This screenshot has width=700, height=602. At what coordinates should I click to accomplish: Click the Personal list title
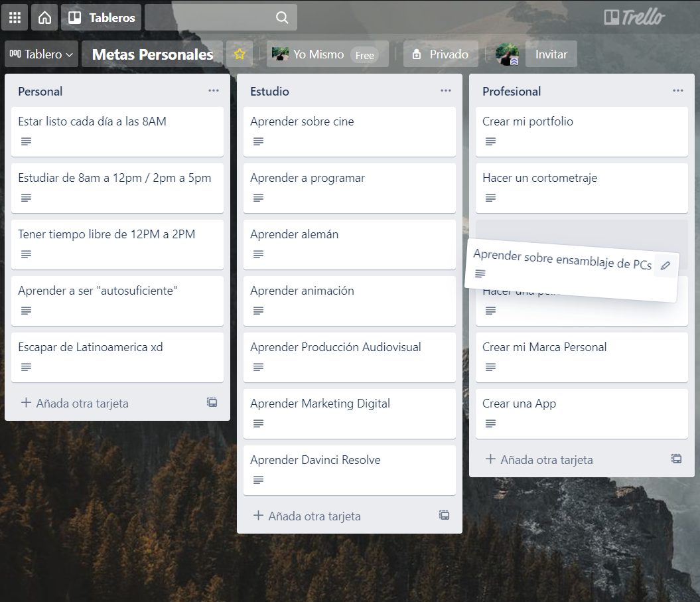(x=40, y=92)
